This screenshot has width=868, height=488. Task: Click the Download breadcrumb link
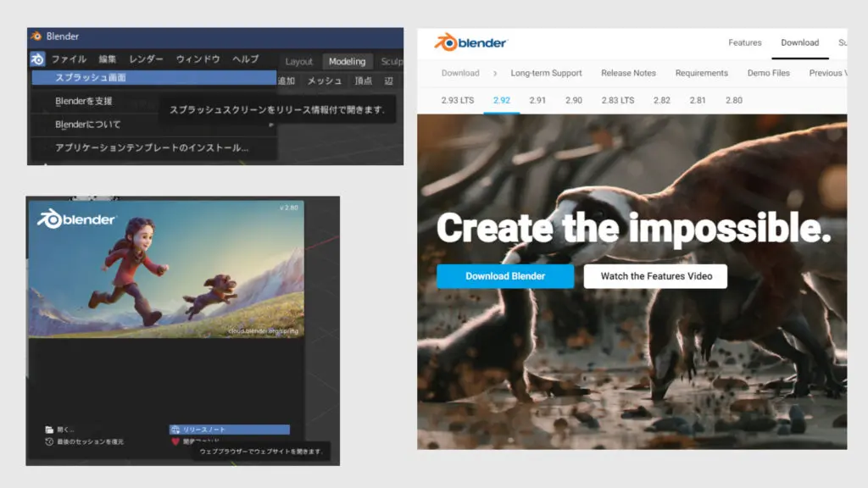(460, 73)
